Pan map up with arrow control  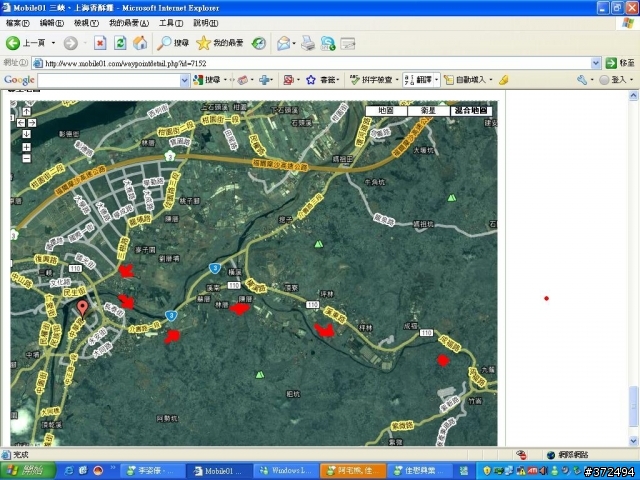click(27, 111)
